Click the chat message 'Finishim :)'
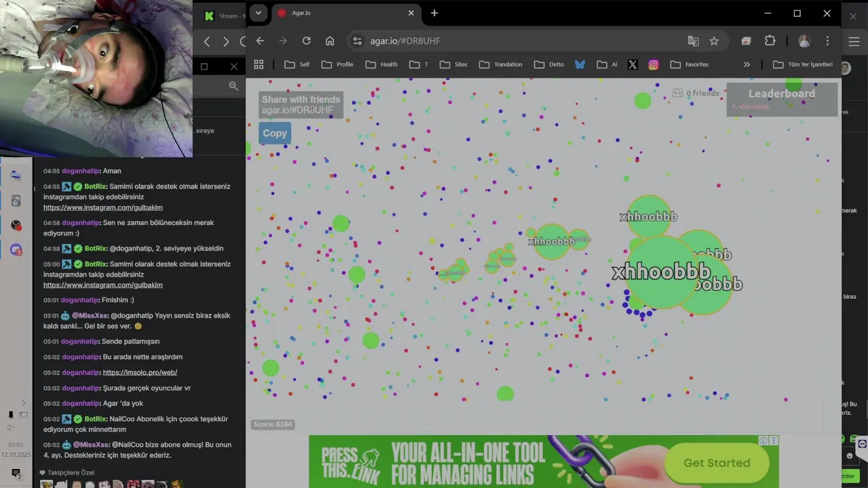868x488 pixels. (x=118, y=300)
